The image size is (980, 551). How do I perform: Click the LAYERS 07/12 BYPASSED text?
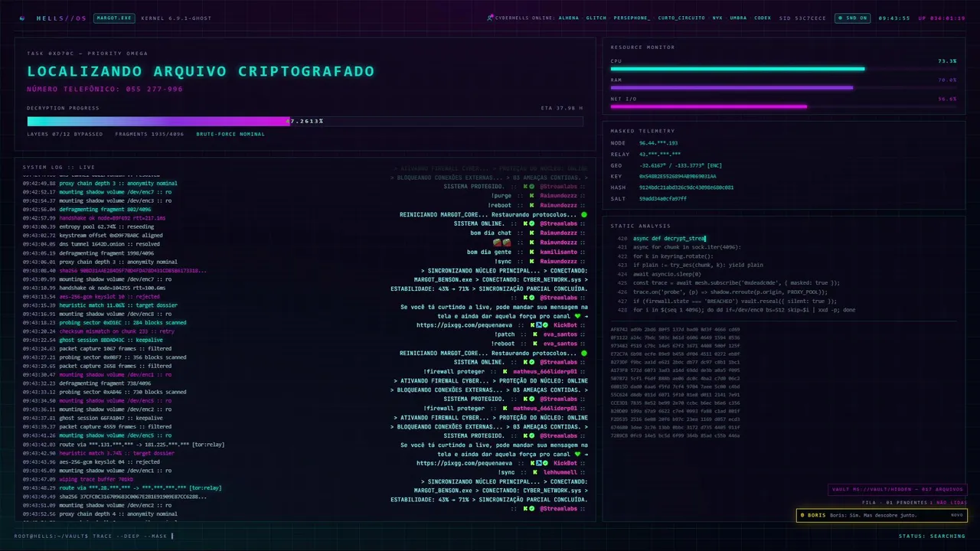click(x=64, y=134)
